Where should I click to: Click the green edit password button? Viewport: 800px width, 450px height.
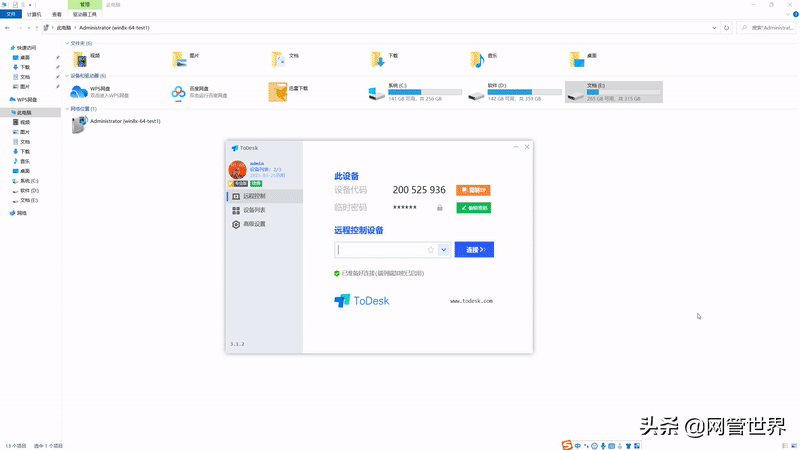coord(473,208)
